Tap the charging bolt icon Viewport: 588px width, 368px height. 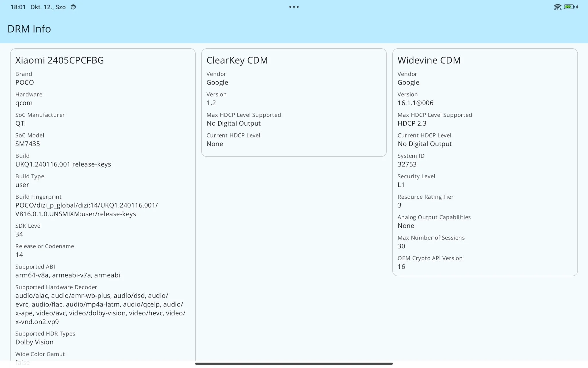coord(577,7)
